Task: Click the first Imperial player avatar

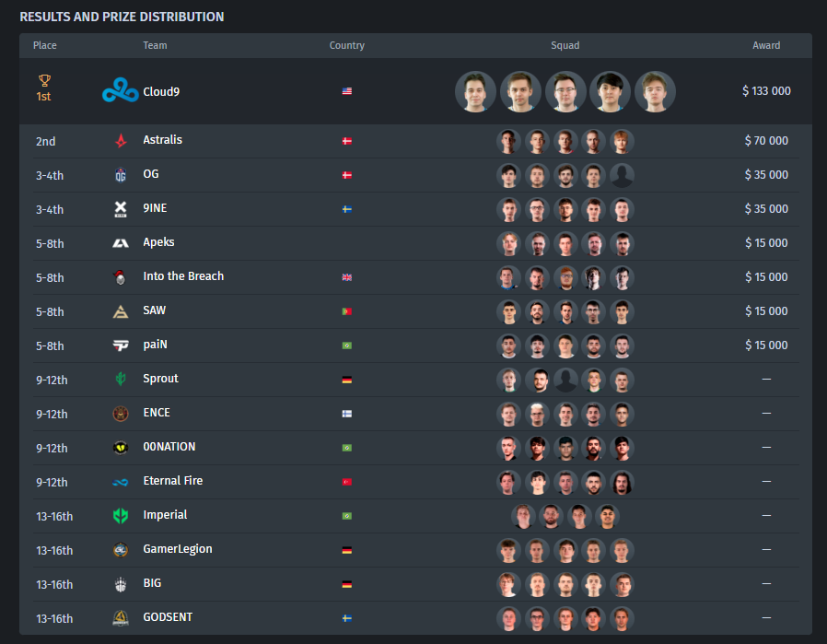Action: pyautogui.click(x=523, y=516)
